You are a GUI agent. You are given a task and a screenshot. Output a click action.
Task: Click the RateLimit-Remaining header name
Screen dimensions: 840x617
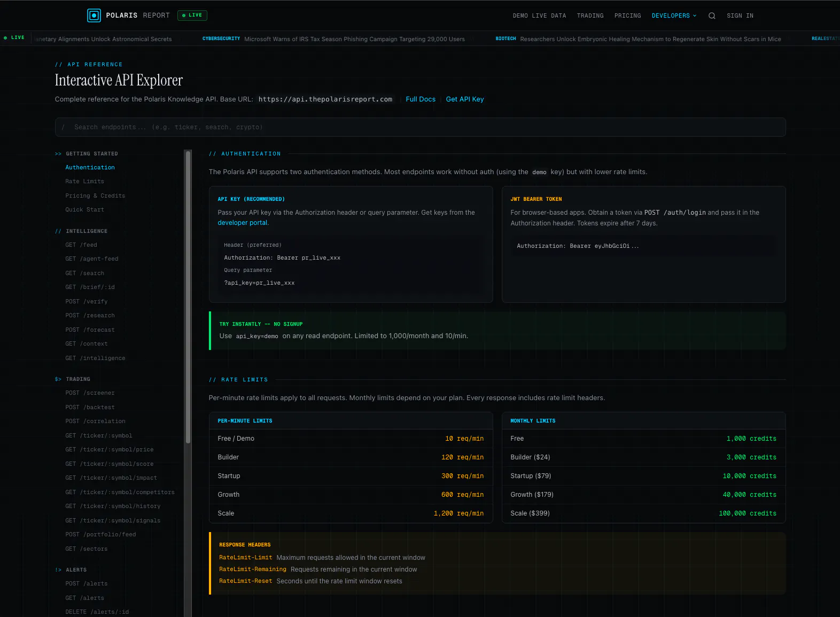point(253,569)
